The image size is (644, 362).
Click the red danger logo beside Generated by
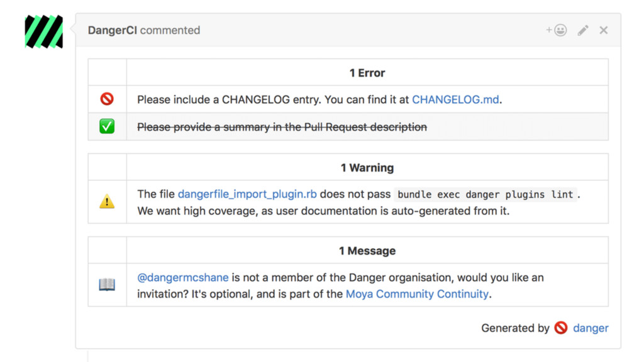[x=561, y=328]
